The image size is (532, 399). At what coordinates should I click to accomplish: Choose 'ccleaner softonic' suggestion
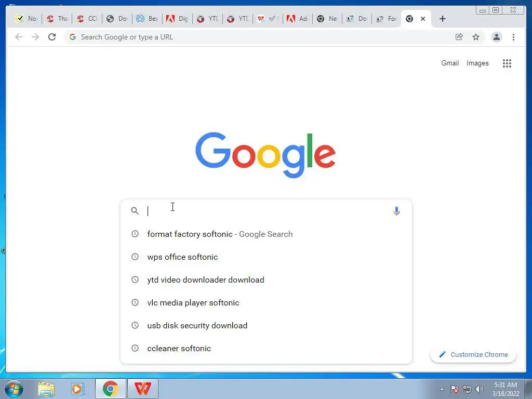click(267, 348)
